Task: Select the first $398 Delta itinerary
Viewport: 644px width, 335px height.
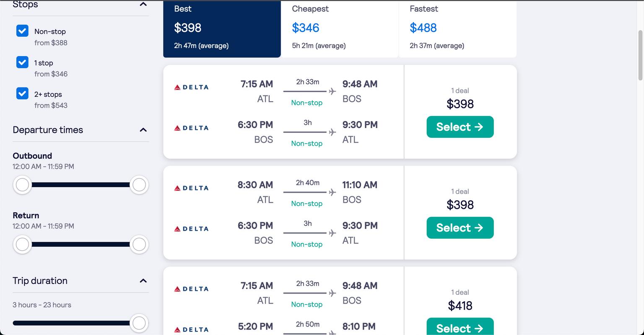Action: tap(460, 127)
